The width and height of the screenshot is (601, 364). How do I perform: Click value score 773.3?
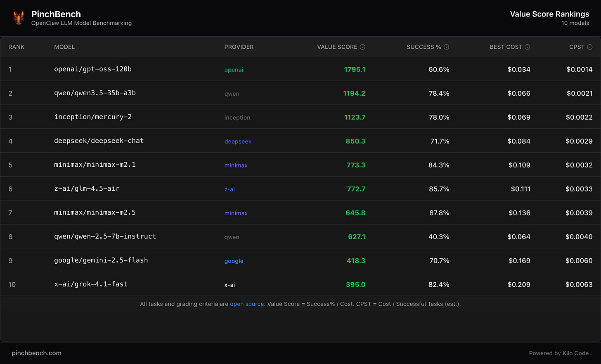click(x=356, y=165)
